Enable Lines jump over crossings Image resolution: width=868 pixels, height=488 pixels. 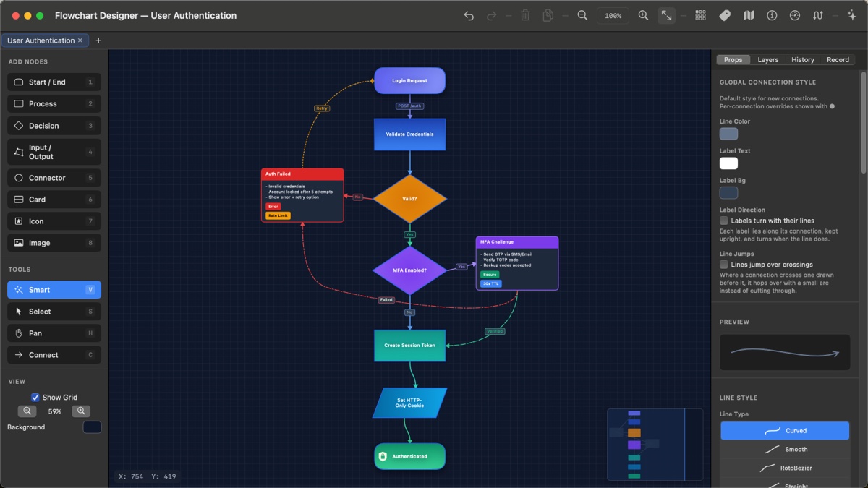[724, 265]
